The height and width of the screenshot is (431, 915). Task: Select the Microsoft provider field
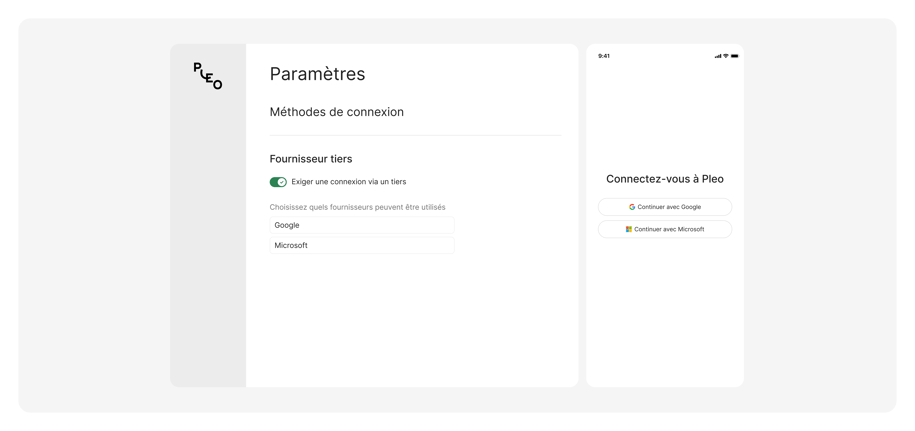(362, 246)
